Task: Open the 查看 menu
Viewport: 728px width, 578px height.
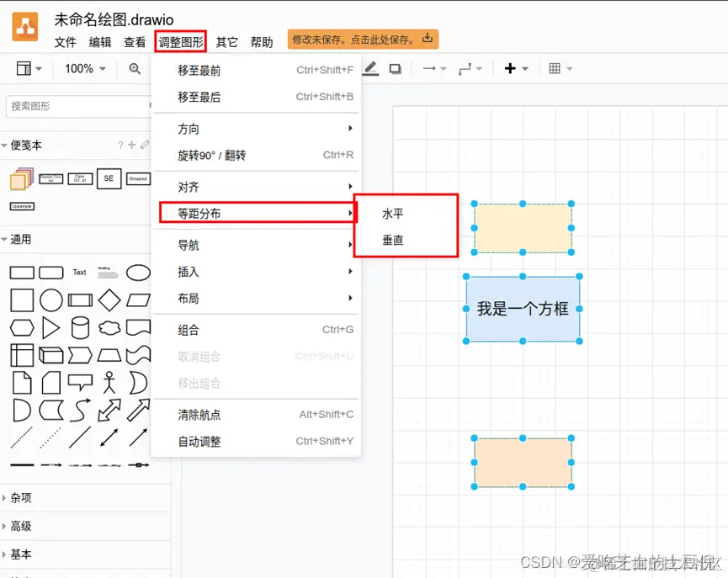Action: coord(135,42)
